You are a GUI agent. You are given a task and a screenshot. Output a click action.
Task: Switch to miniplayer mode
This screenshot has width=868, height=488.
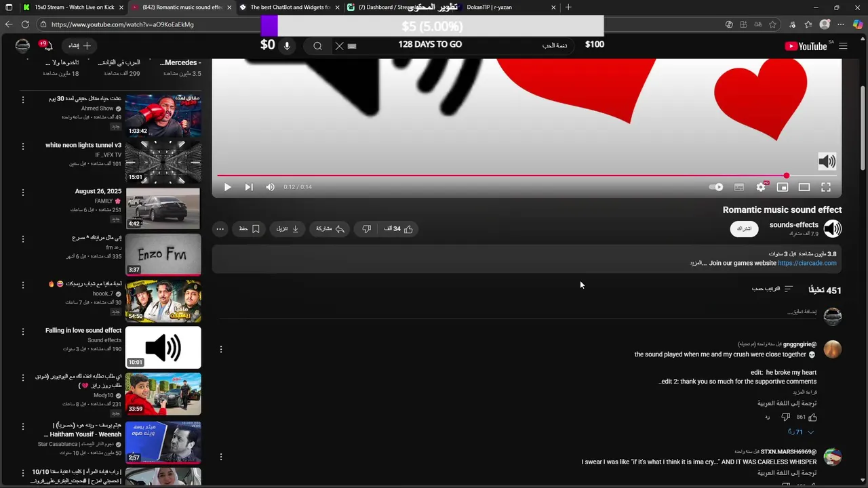coord(783,187)
